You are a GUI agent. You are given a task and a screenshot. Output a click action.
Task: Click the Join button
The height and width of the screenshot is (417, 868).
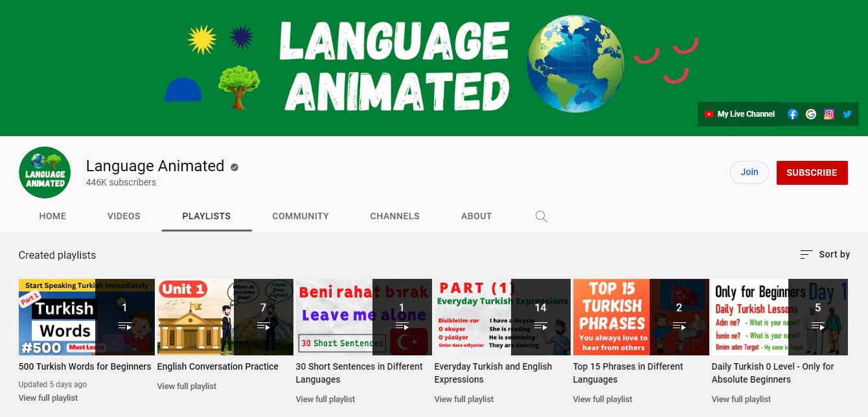pos(749,173)
